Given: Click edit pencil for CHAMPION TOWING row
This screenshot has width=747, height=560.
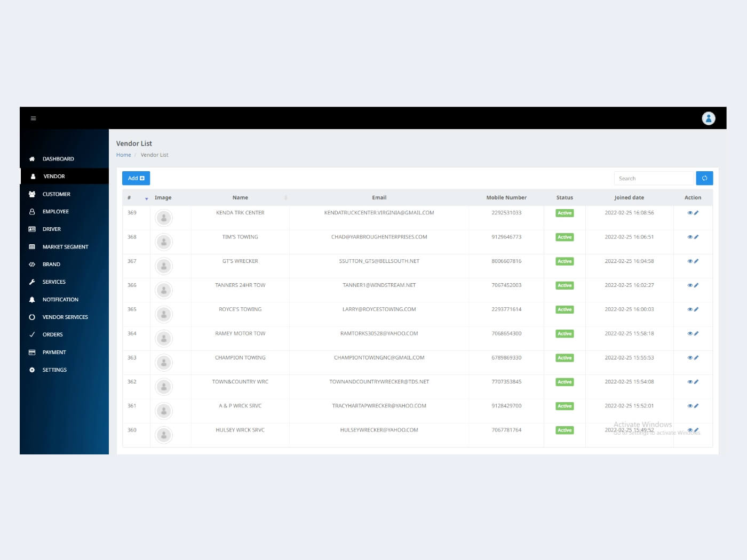Looking at the screenshot, I should (696, 358).
